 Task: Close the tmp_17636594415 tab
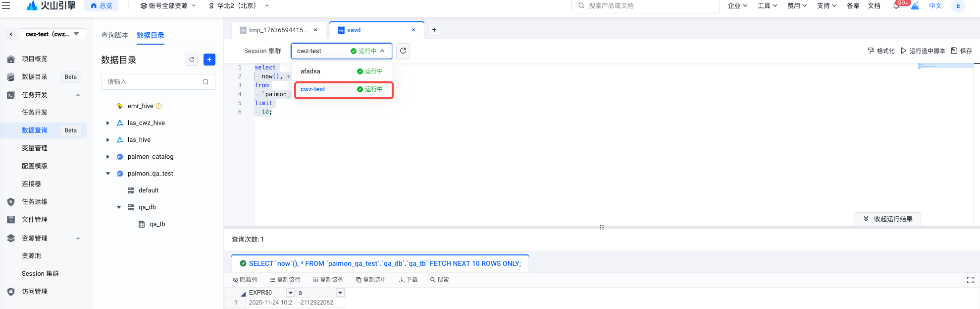click(x=315, y=30)
